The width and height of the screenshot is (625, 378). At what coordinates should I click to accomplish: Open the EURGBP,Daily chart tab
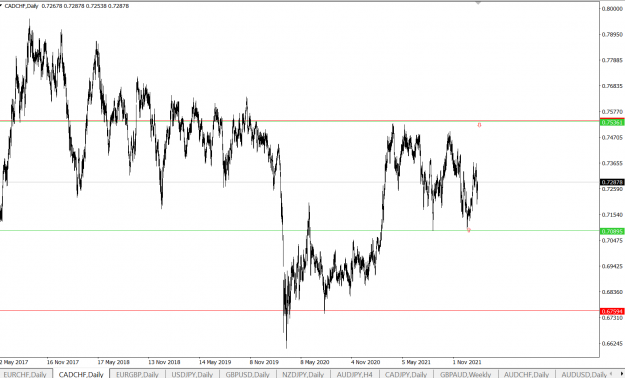(137, 374)
